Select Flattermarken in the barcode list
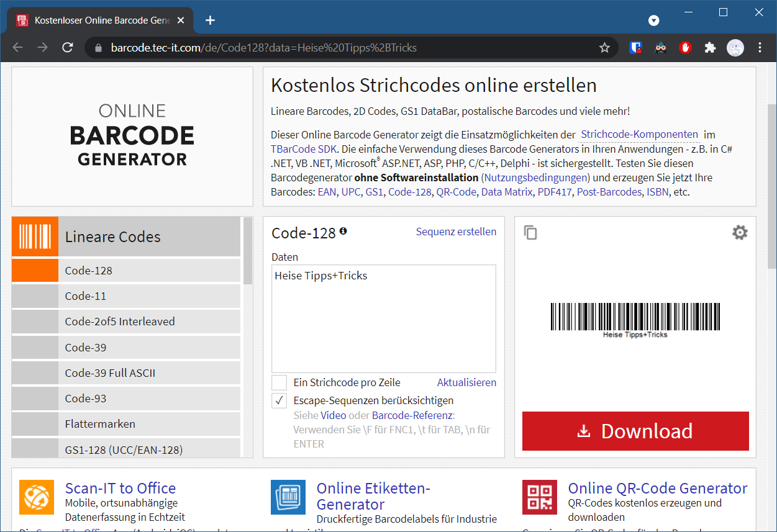Image resolution: width=777 pixels, height=532 pixels. click(x=126, y=424)
